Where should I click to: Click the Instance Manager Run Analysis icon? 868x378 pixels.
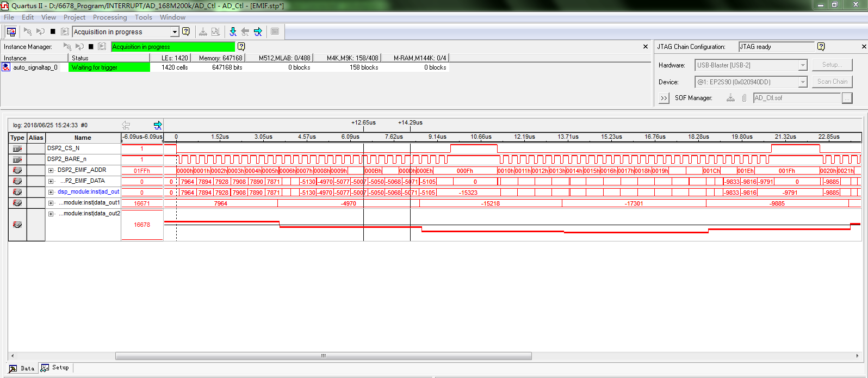pos(67,47)
